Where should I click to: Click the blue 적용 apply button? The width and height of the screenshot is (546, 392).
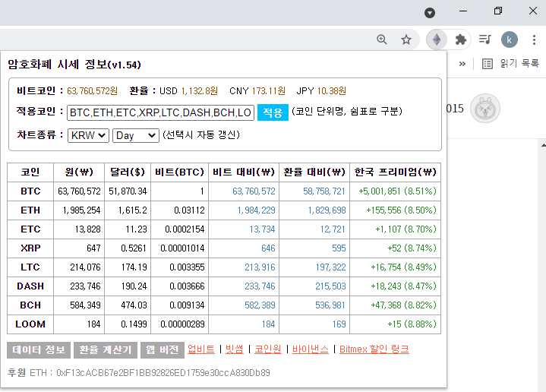click(273, 112)
